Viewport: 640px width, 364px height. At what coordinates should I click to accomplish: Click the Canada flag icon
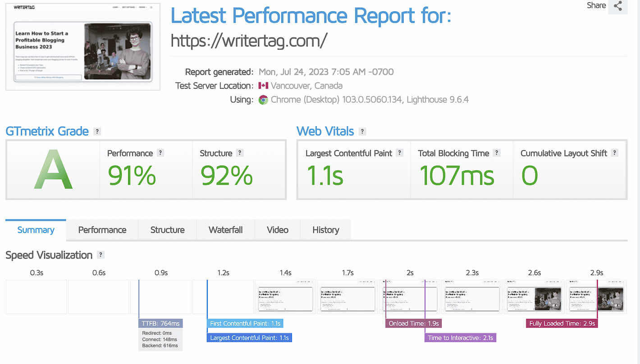263,86
